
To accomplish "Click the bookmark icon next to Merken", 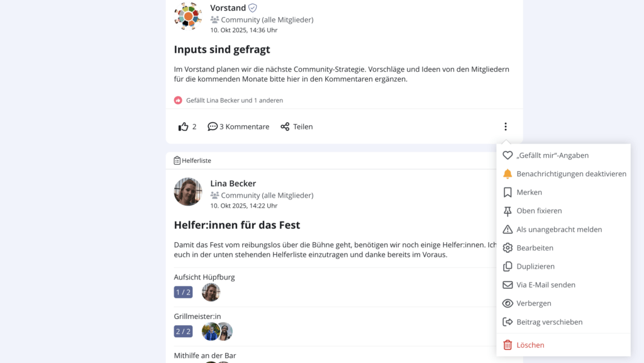I will (x=507, y=192).
